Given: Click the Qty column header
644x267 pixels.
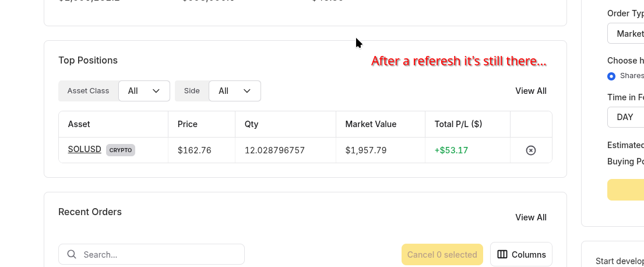Looking at the screenshot, I should point(251,124).
